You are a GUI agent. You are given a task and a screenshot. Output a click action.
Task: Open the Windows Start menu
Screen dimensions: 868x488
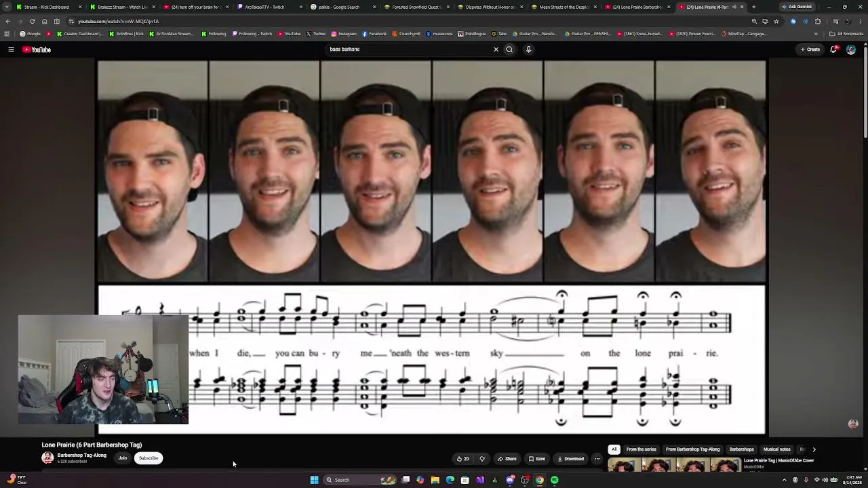point(314,480)
